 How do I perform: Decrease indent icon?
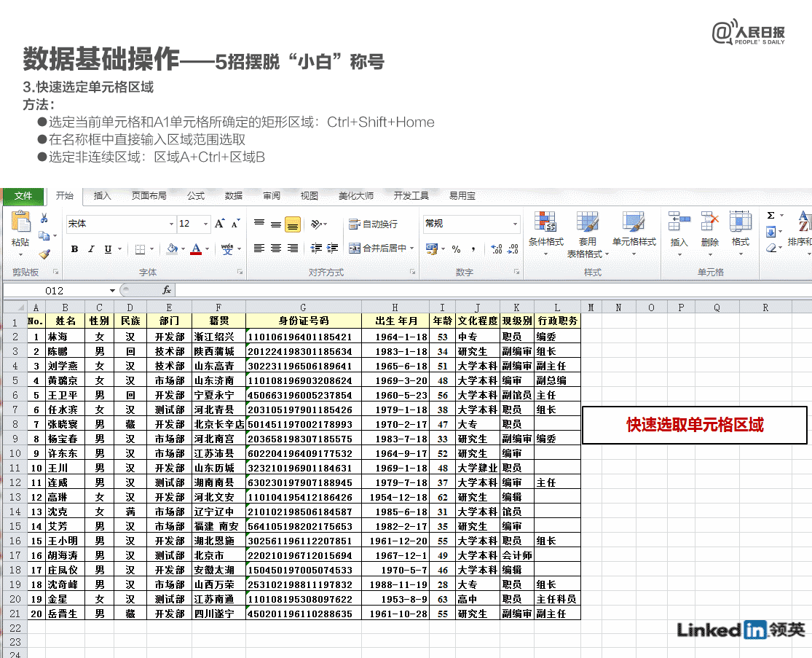click(x=316, y=248)
